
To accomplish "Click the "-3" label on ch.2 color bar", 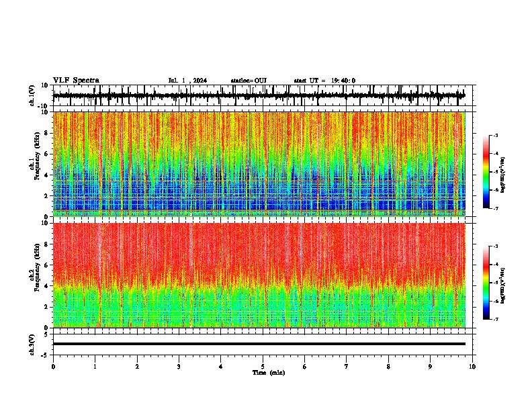I will [x=496, y=246].
